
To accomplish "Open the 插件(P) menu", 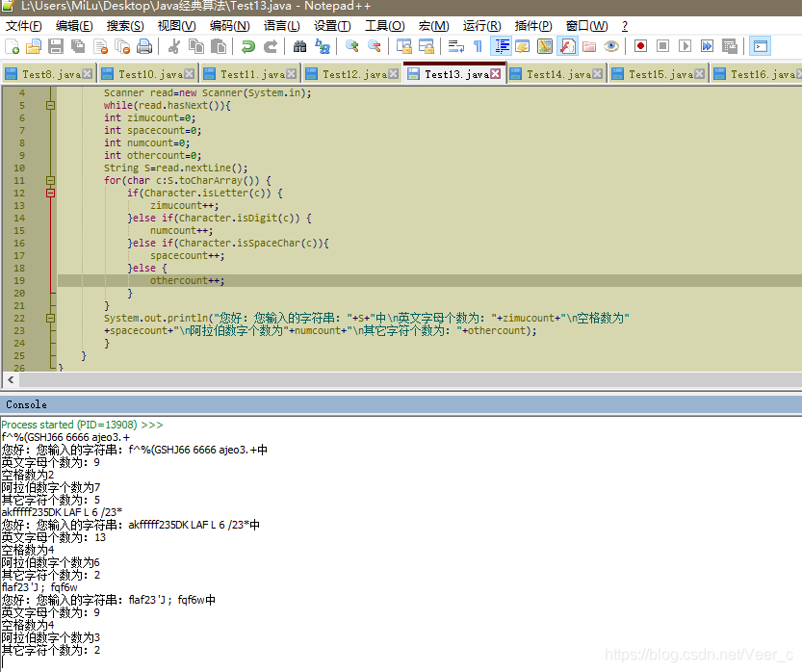I will click(x=533, y=26).
